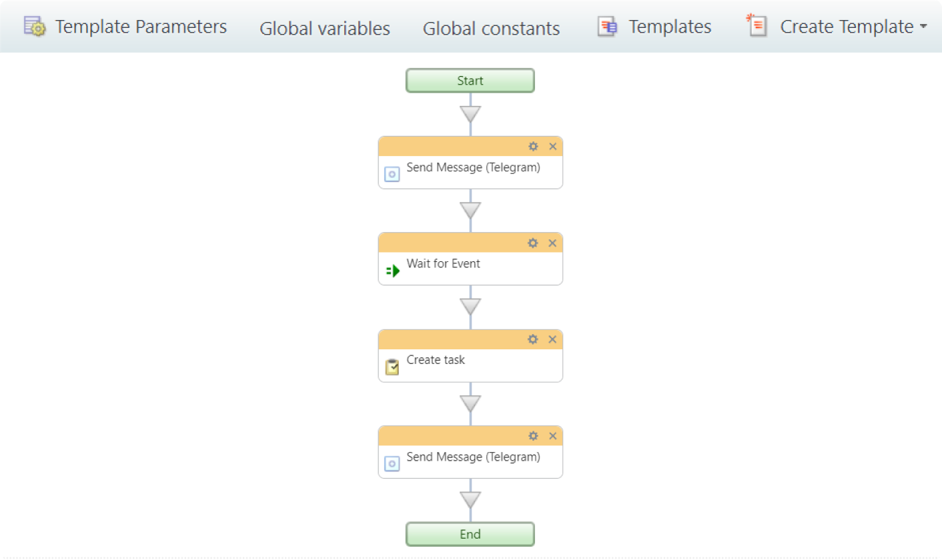Click the End node
The image size is (942, 560).
point(470,534)
